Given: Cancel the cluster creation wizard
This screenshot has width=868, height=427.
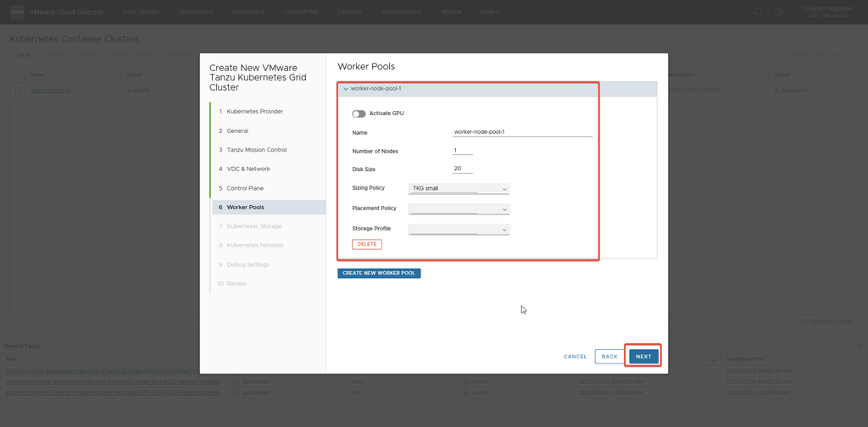Looking at the screenshot, I should (575, 357).
